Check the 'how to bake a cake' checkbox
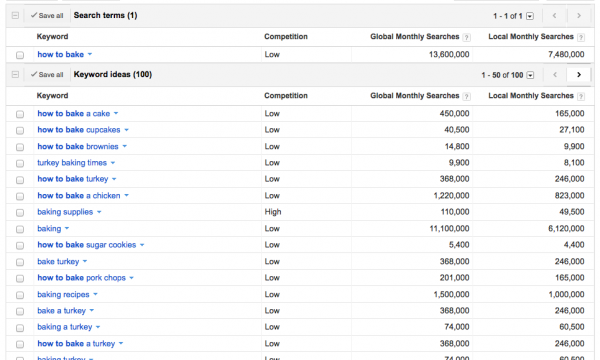Screen dimensions: 600x360 [20, 114]
